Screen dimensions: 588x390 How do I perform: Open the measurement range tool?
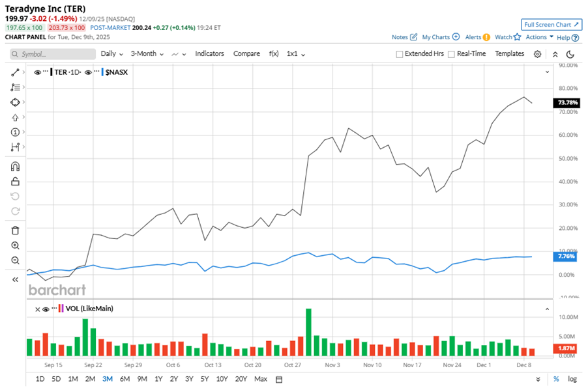15,147
